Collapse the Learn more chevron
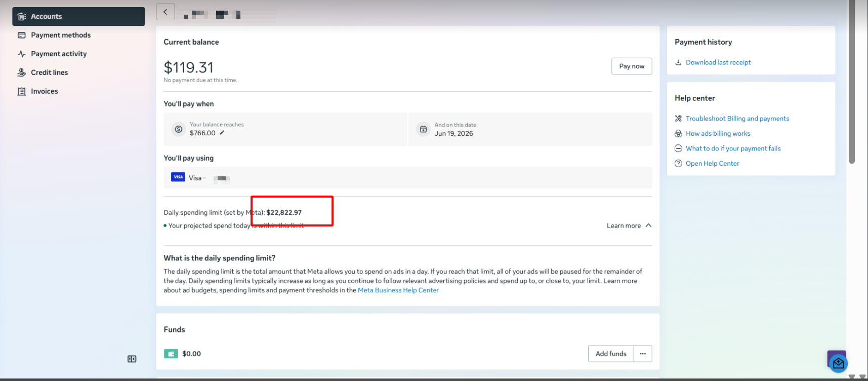Image resolution: width=868 pixels, height=381 pixels. click(x=648, y=225)
